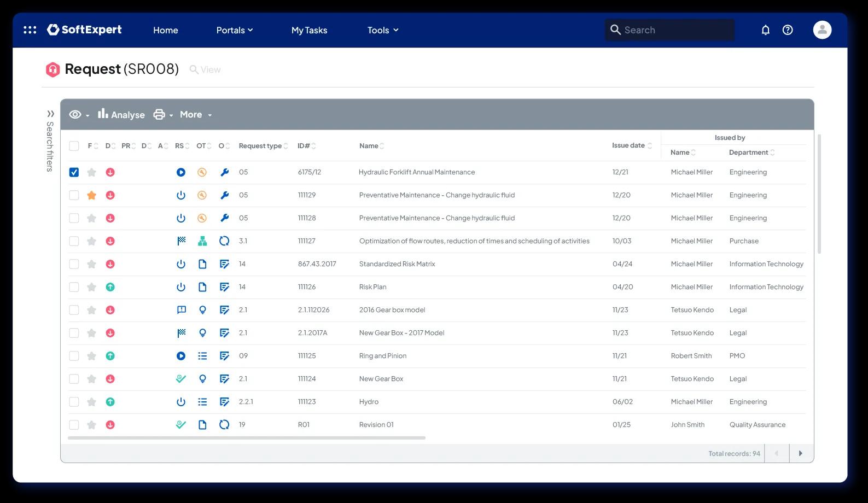Open the eye view options dropdown
Screen dimensions: 868x503
pyautogui.click(x=79, y=114)
